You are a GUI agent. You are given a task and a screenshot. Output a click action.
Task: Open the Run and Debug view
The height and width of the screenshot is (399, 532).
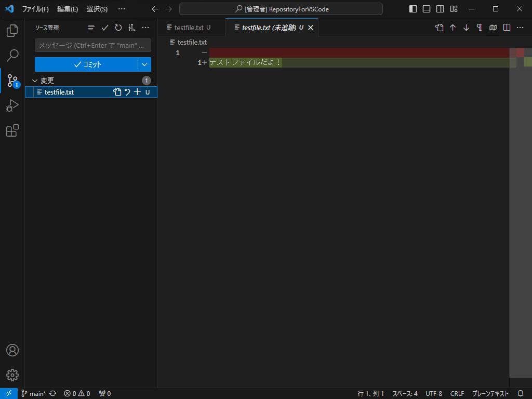(x=12, y=105)
